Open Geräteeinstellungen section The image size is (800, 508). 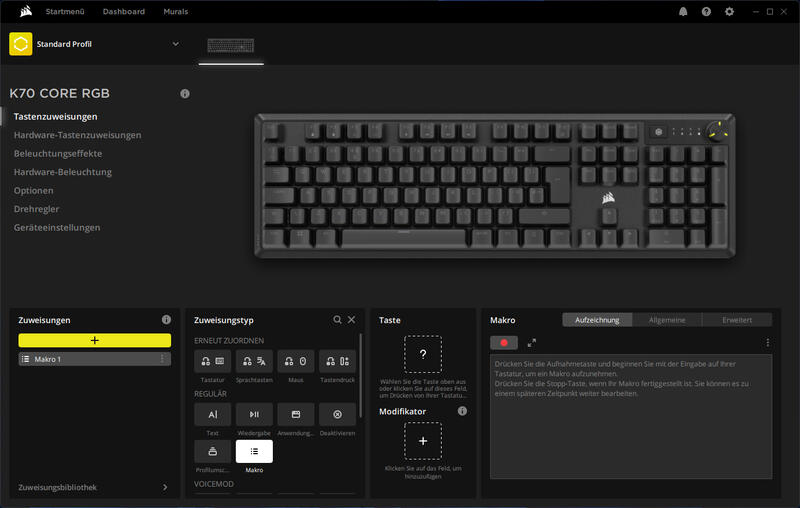point(57,227)
